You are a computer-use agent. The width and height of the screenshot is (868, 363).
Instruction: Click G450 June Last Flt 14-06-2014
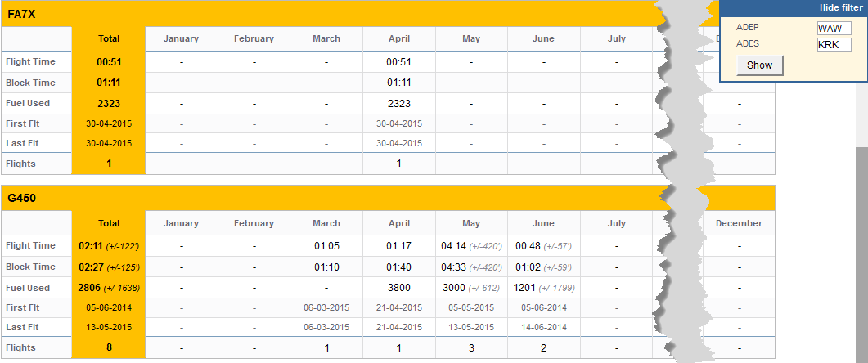543,327
